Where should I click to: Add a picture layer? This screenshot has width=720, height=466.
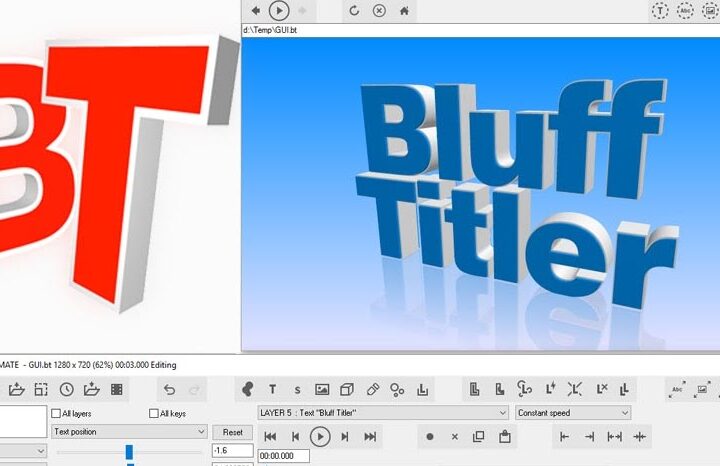point(322,389)
